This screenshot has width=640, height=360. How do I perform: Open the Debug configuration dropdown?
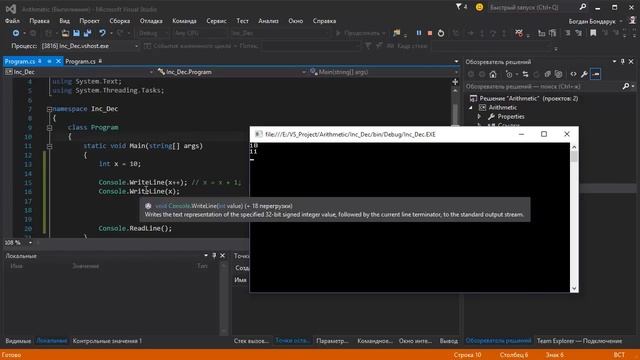[153, 33]
